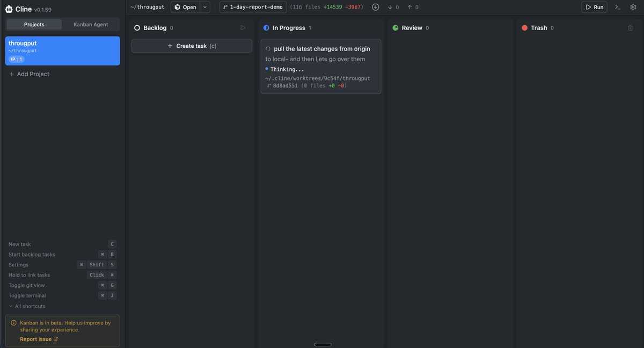Click the pull down-arrow with 0 count
Screen dimensions: 644x348
click(393, 7)
